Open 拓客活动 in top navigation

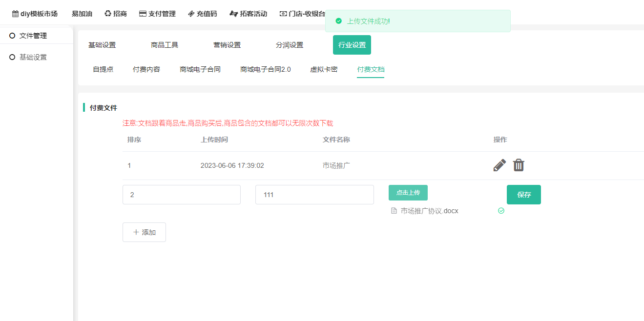coord(248,14)
